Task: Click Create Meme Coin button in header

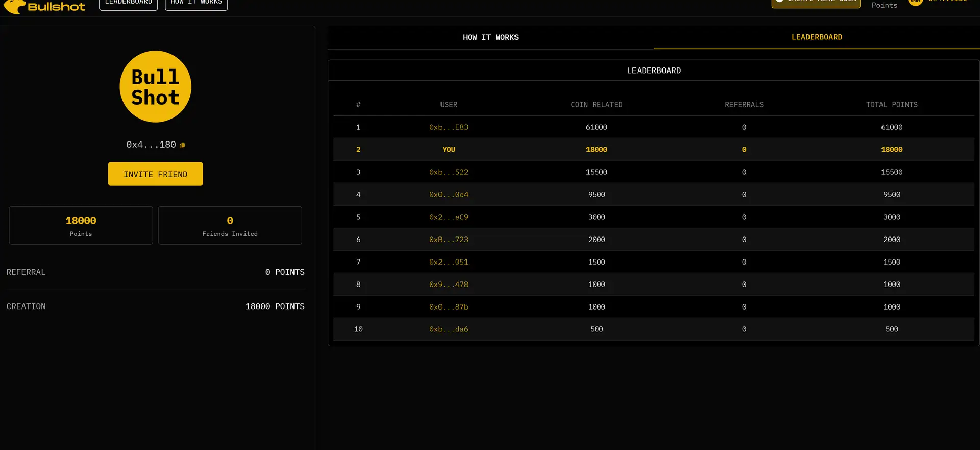Action: coord(816,3)
